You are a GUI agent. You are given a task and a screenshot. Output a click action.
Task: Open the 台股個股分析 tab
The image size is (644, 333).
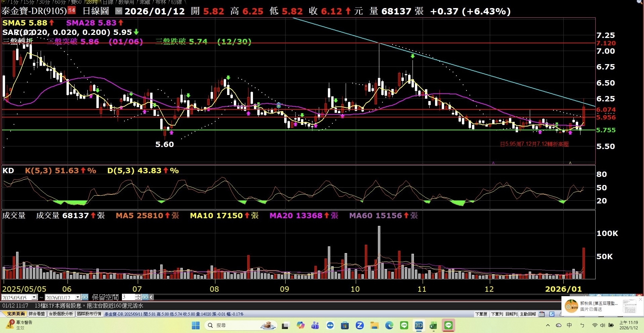point(61,314)
